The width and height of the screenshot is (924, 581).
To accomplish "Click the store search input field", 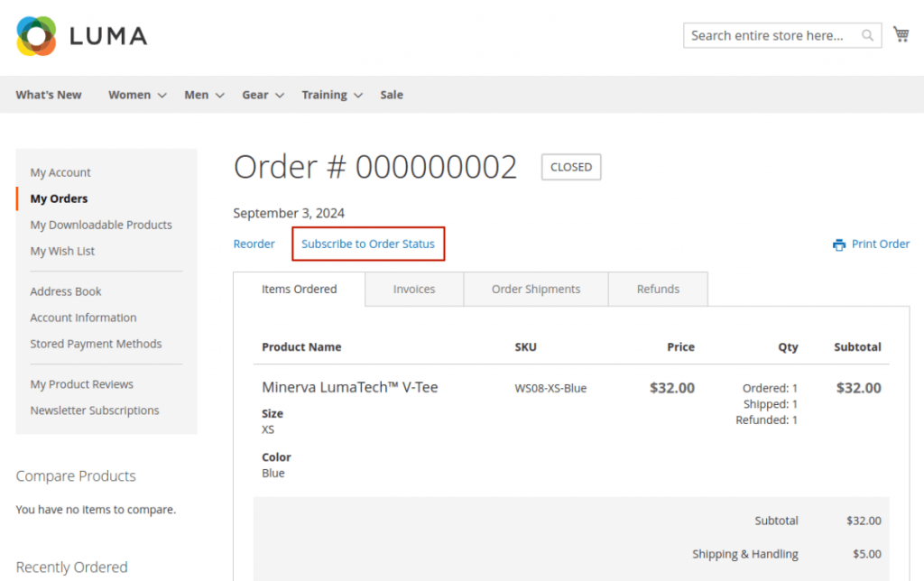I will [x=772, y=34].
